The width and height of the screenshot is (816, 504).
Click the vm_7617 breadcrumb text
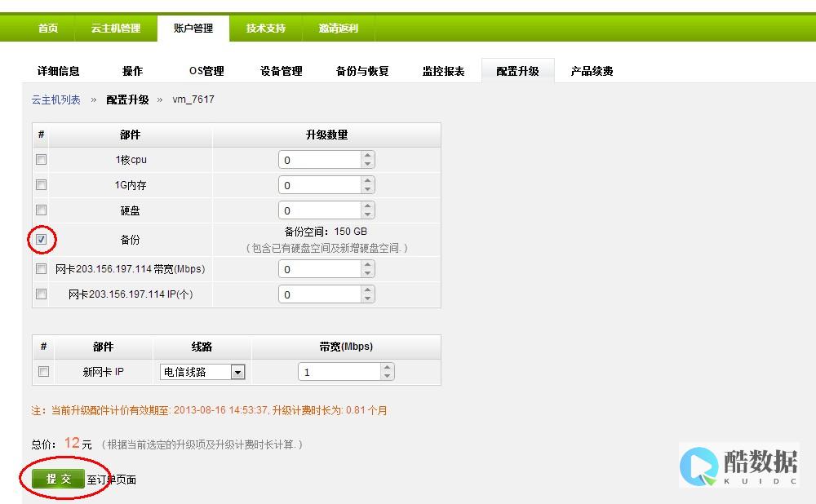[x=193, y=99]
